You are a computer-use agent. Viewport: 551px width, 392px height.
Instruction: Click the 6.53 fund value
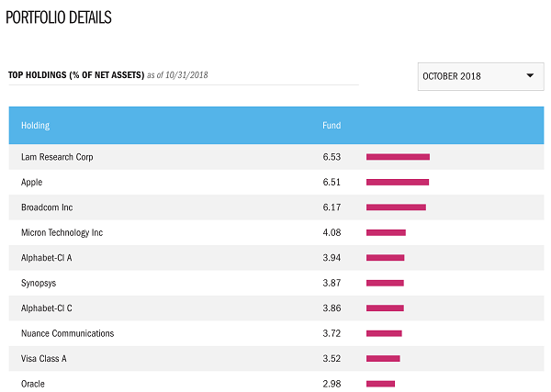click(x=332, y=157)
